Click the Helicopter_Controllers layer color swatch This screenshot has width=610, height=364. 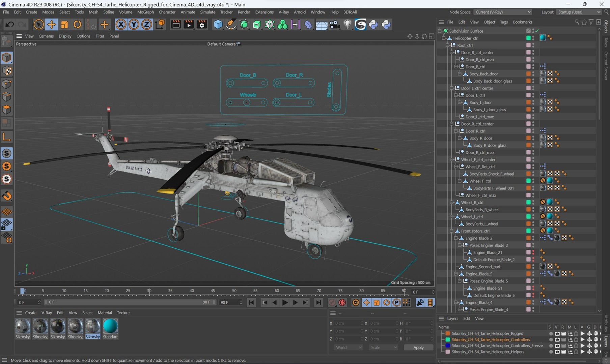[x=448, y=340]
